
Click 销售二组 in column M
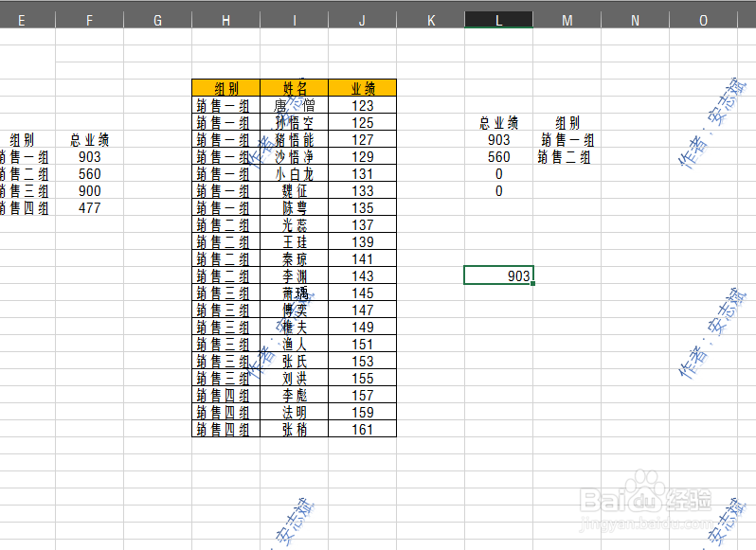click(x=564, y=157)
